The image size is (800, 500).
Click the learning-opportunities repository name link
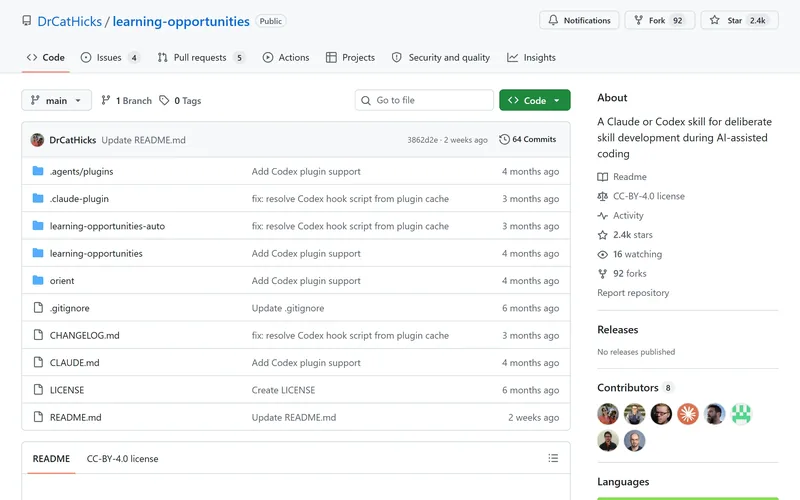tap(181, 21)
